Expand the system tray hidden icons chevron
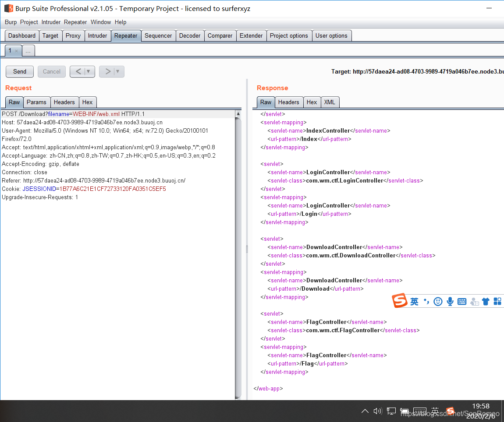The width and height of the screenshot is (504, 422). click(365, 411)
